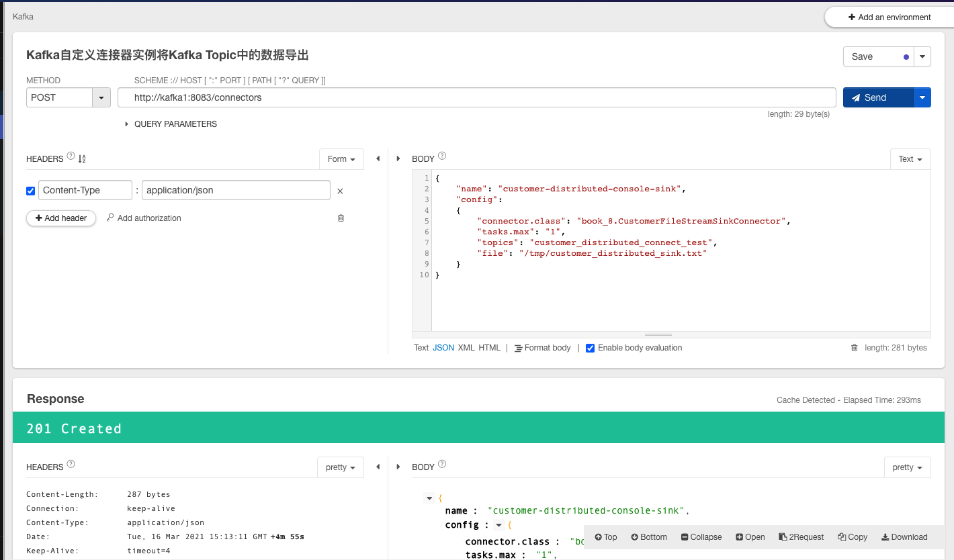The height and width of the screenshot is (560, 954).
Task: Click the body editor resize handle
Action: 658,334
